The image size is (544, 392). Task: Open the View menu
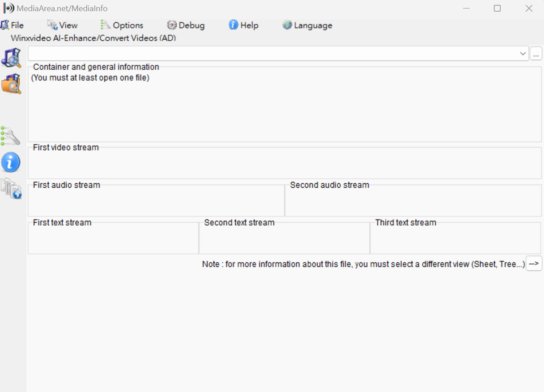63,25
